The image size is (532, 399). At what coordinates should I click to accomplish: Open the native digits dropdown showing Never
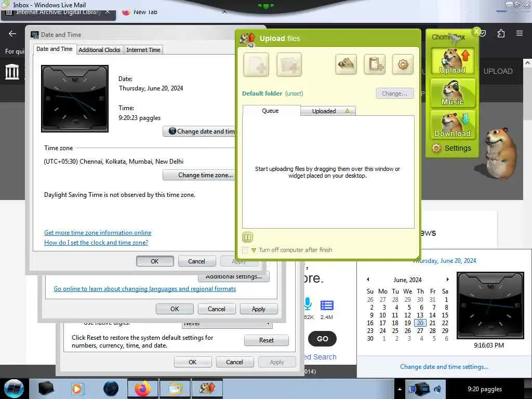point(227,324)
